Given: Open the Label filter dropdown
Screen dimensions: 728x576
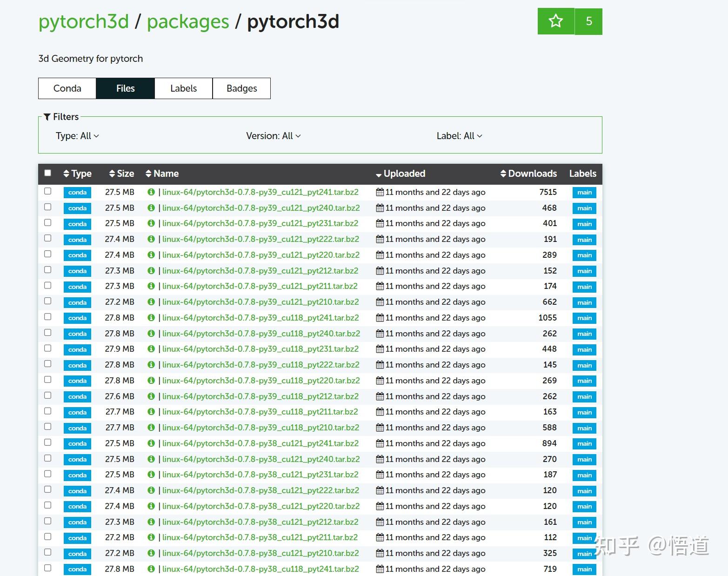Looking at the screenshot, I should [460, 136].
